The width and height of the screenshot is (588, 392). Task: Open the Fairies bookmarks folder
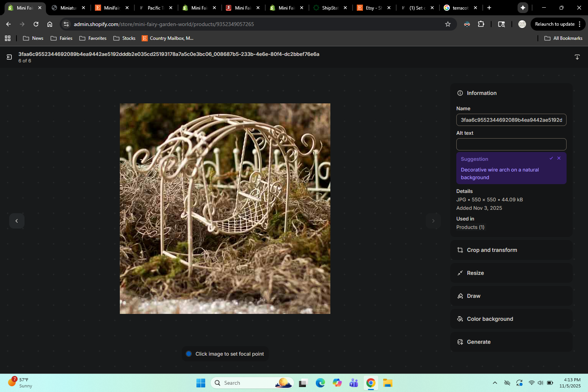pos(62,38)
